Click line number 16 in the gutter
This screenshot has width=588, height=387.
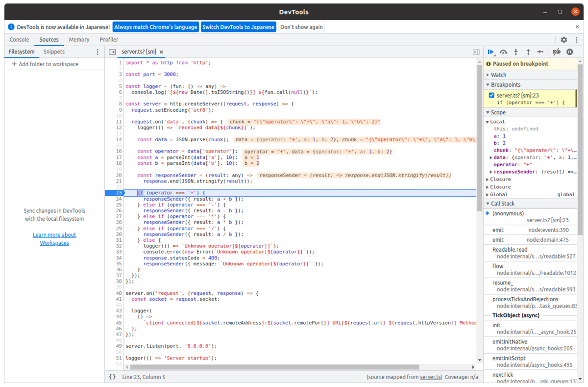pos(119,151)
